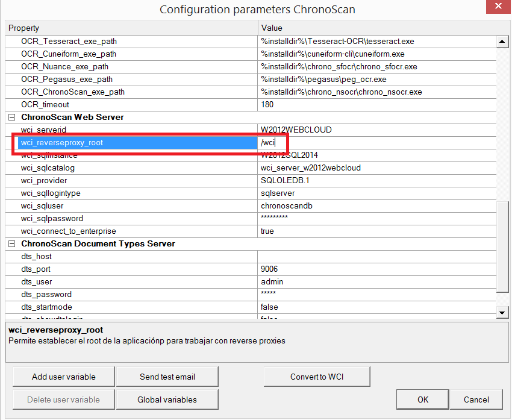Click the masked wci_sqlpassword value
The image size is (512, 420).
pyautogui.click(x=274, y=217)
